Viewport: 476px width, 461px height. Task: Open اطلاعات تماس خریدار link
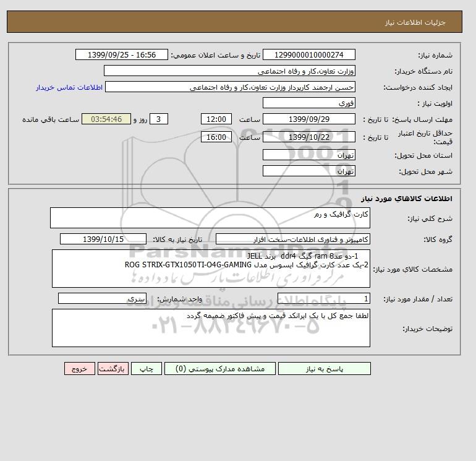pos(69,87)
